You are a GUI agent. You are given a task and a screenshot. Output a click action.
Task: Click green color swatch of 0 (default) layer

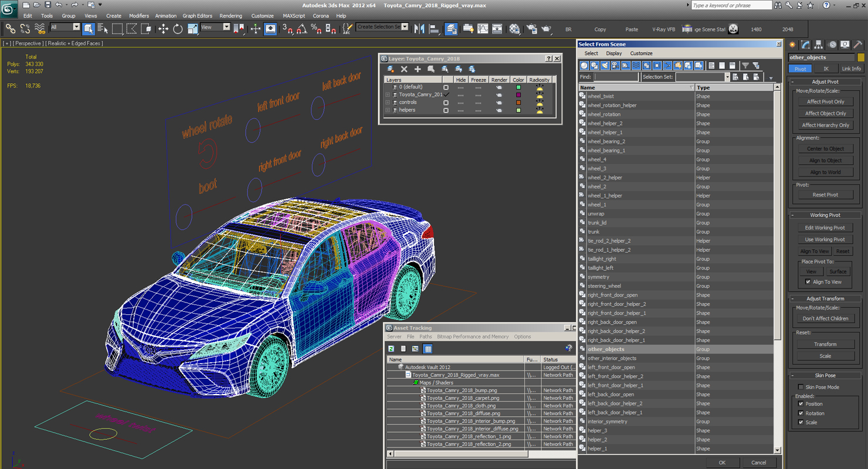[x=518, y=87]
